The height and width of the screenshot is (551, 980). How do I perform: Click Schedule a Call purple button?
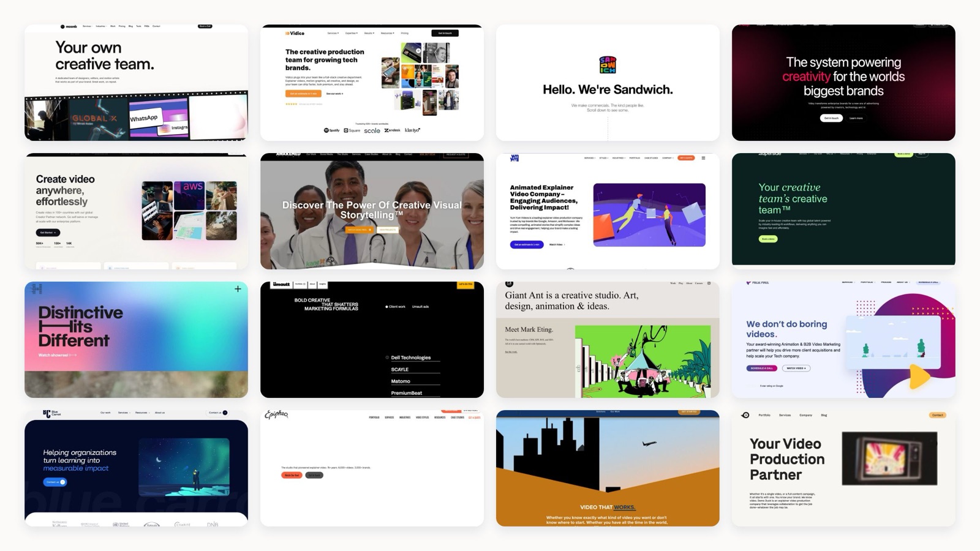(762, 368)
